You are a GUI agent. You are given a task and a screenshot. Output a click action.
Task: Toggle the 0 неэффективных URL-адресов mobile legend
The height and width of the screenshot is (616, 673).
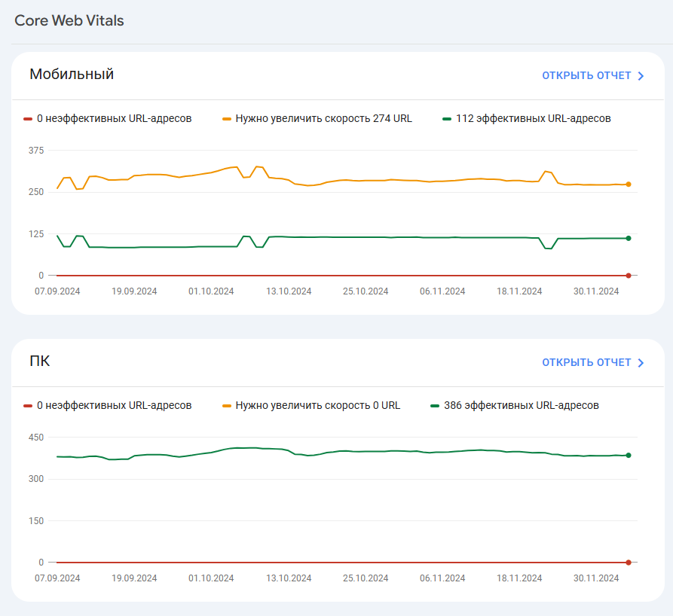(109, 118)
